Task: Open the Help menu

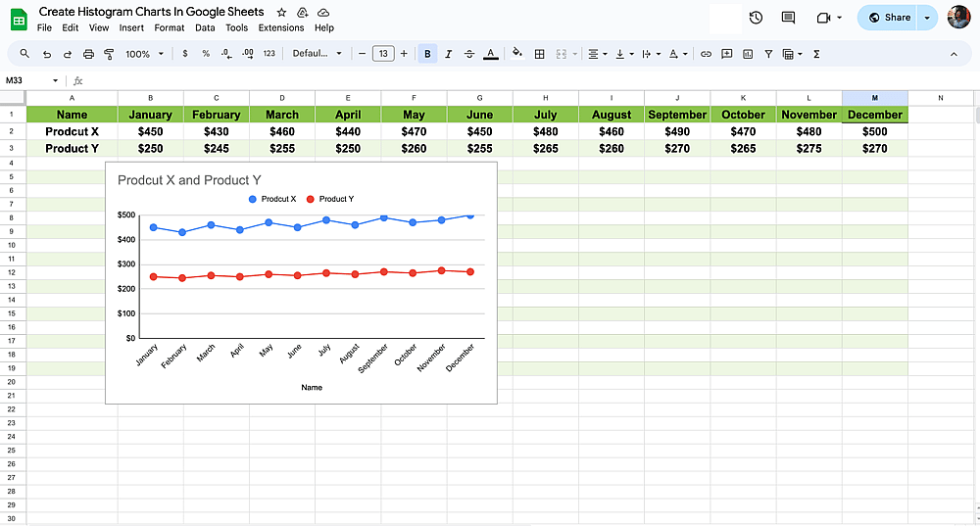Action: point(323,28)
